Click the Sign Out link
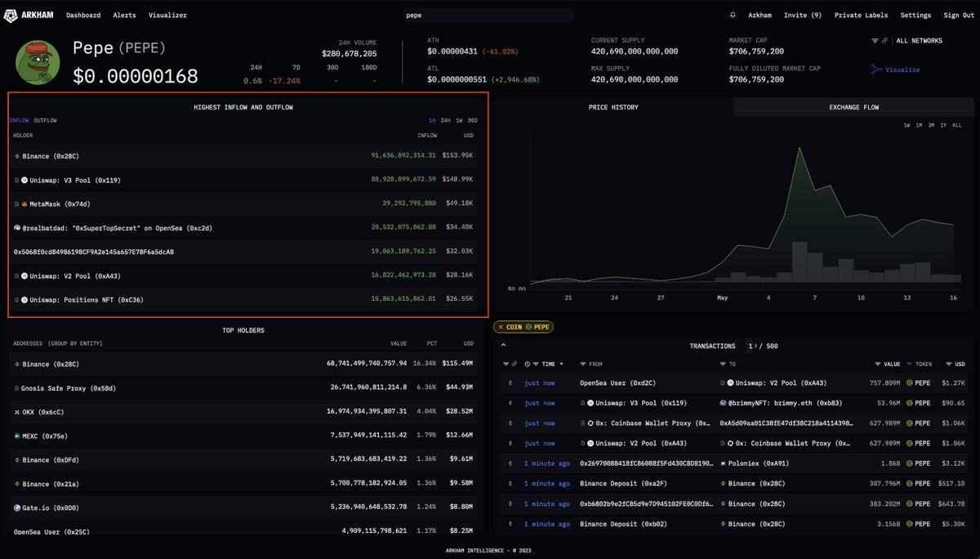The width and height of the screenshot is (980, 559). click(958, 15)
